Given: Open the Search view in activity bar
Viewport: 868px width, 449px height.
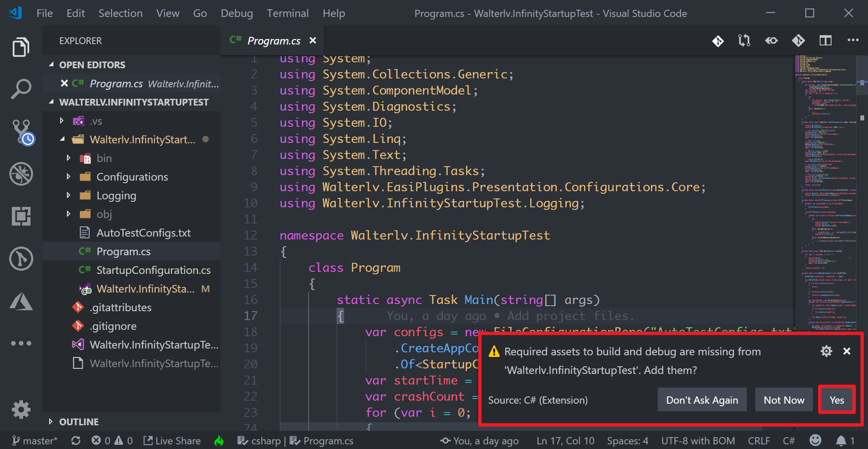Looking at the screenshot, I should coord(21,89).
